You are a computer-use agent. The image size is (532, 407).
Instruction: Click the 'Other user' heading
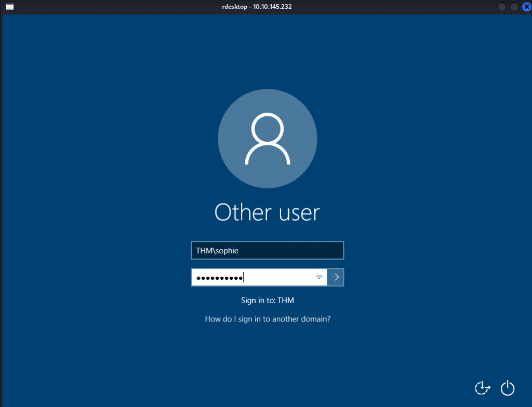pos(267,212)
